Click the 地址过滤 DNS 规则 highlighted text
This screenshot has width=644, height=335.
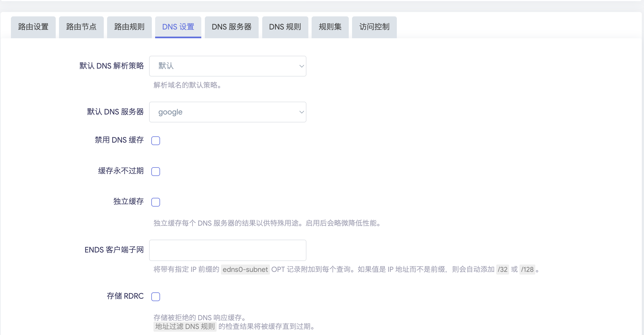click(185, 327)
